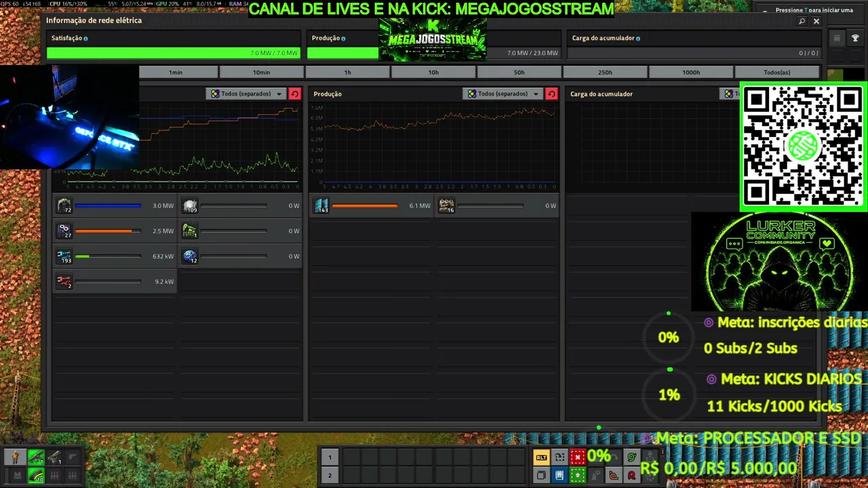Select the 1min time range tab
Screen dimensions: 868x488
point(176,72)
